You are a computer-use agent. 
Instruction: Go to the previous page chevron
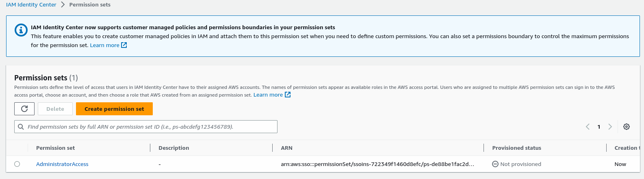588,127
